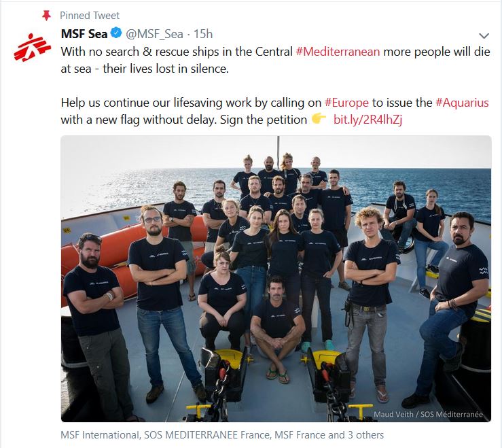Open the 15h tweet timestamp

(x=203, y=33)
